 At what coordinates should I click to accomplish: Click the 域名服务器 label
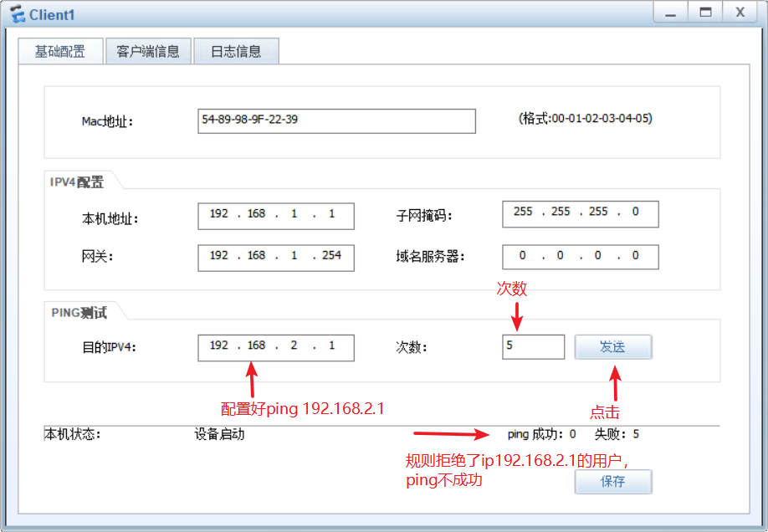tap(430, 256)
